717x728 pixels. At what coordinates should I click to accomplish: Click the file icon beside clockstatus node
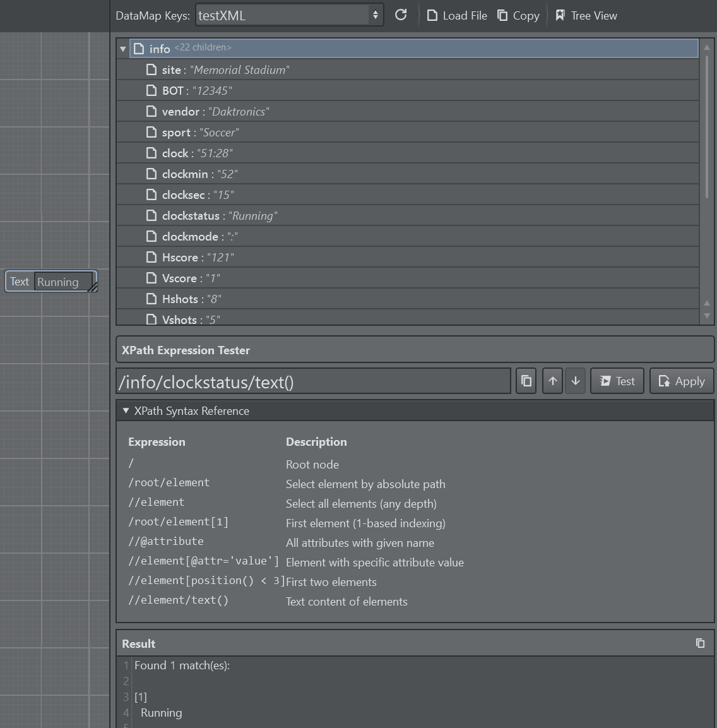[151, 215]
